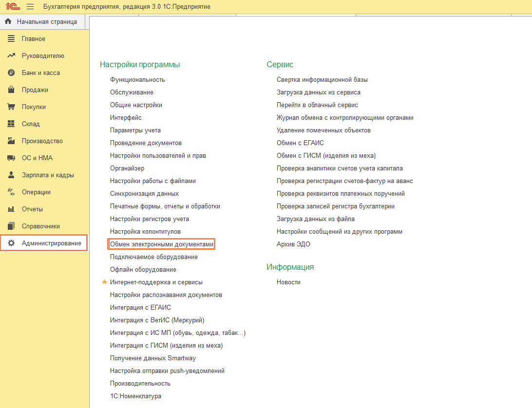
Task: Open the Справочники section
Action: pyautogui.click(x=41, y=226)
